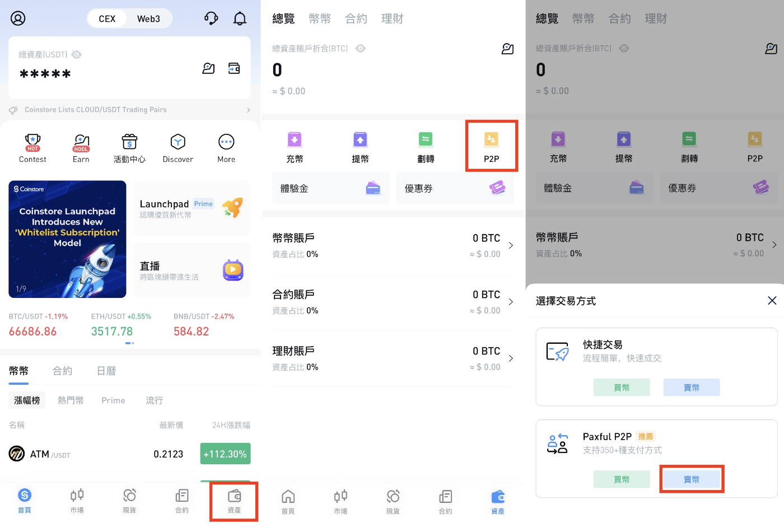Select the BTC/USDT ticker 66686.86
Viewport: 784px width, 532px height.
38,325
